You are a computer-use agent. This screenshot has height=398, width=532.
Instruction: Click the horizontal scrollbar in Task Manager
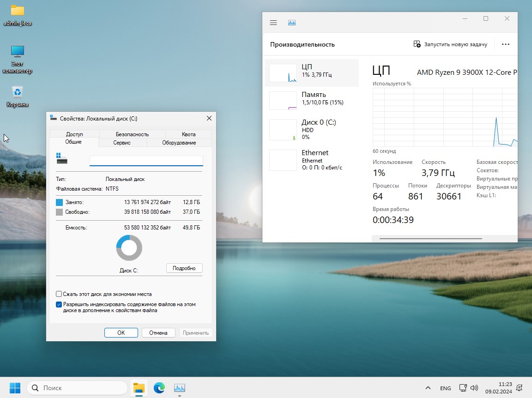430,239
